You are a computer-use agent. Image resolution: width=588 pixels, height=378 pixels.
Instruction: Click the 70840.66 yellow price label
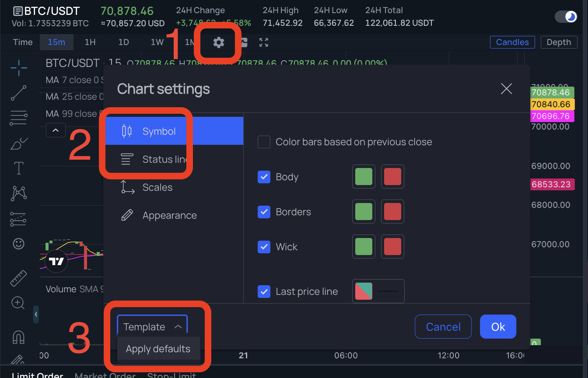551,104
